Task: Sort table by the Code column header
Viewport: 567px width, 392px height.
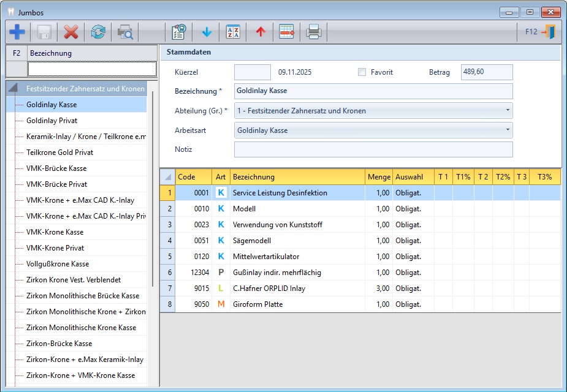Action: click(193, 177)
